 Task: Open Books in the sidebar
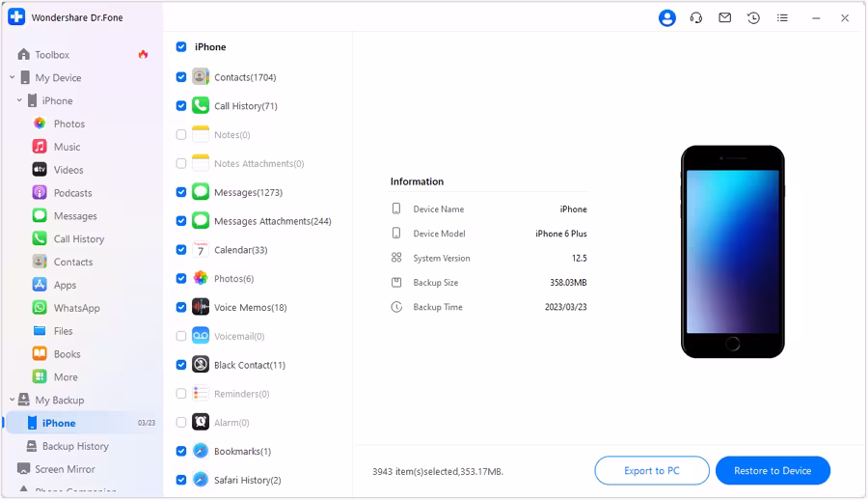(x=67, y=353)
